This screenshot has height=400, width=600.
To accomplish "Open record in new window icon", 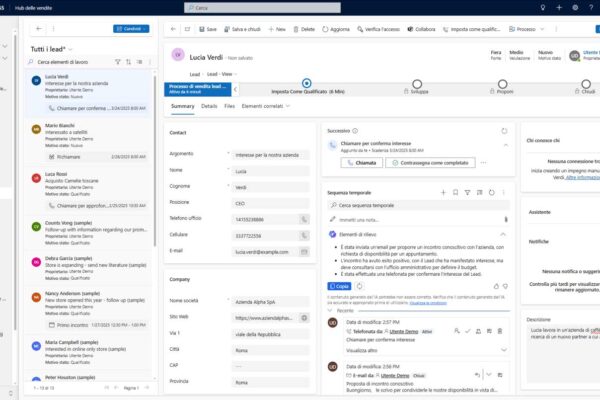I will coord(187,29).
